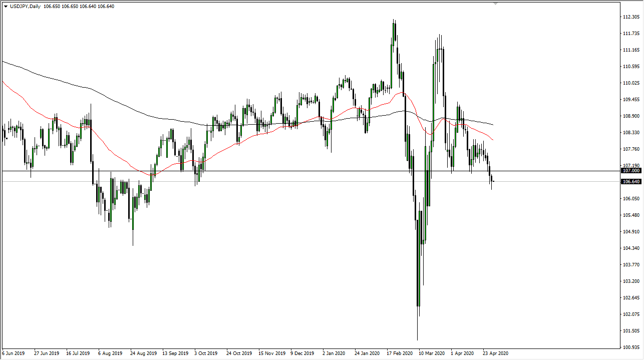Viewport: 644px width, 360px height.
Task: Toggle selection of the thin 106.640 gridline
Action: click(x=300, y=181)
